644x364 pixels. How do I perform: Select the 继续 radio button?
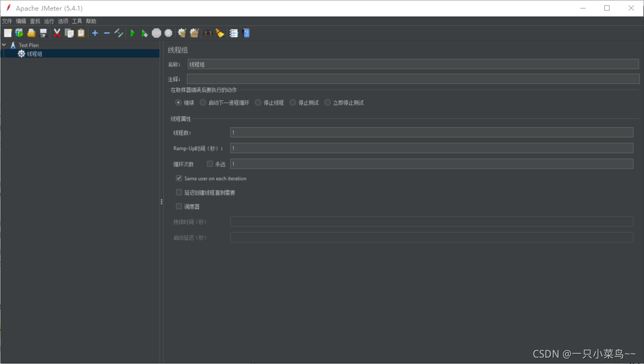pyautogui.click(x=178, y=102)
